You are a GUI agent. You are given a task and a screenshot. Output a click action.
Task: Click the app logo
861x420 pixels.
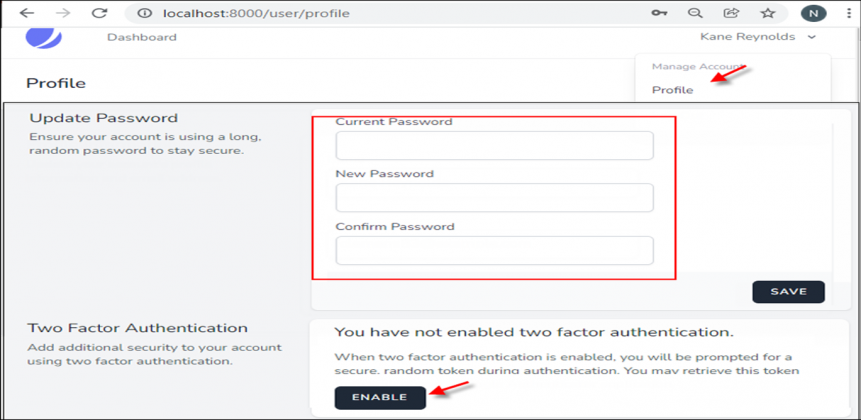pos(44,36)
